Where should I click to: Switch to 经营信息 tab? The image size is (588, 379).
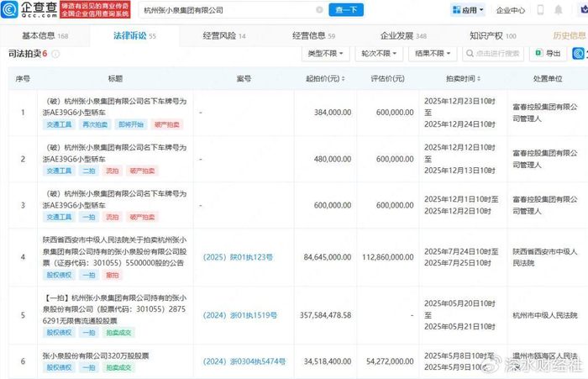314,35
